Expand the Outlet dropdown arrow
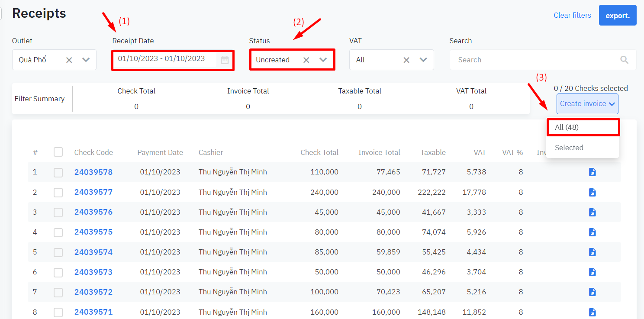644x319 pixels. (86, 60)
